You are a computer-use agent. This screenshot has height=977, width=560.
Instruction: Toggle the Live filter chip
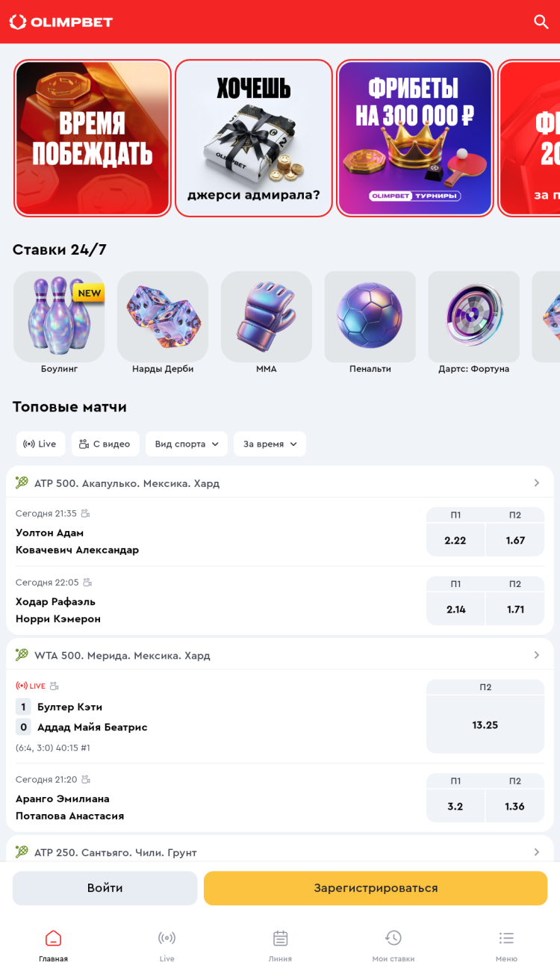pos(41,444)
